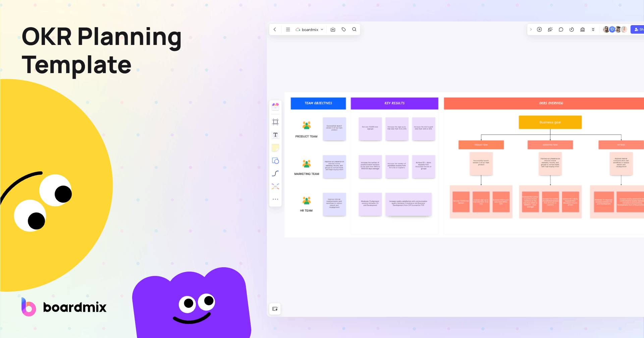Click the boardmix logo at bottom left
Viewport: 644px width, 338px height.
tap(64, 307)
